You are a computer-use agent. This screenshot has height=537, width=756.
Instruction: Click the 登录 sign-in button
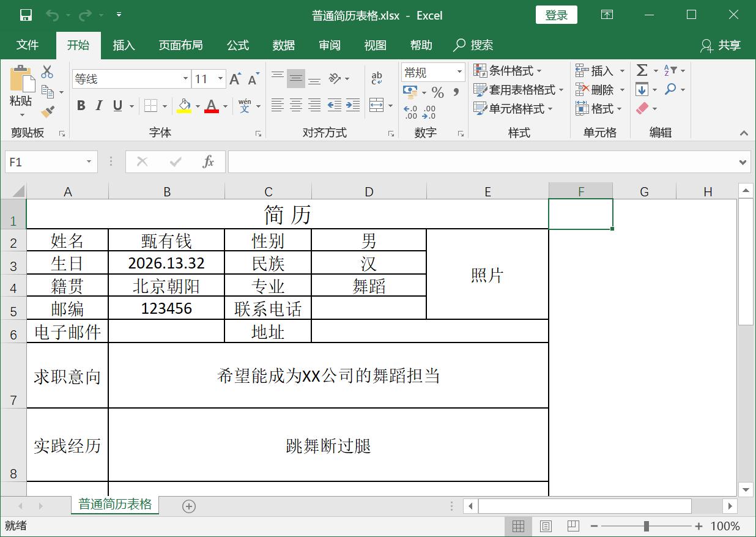[556, 15]
